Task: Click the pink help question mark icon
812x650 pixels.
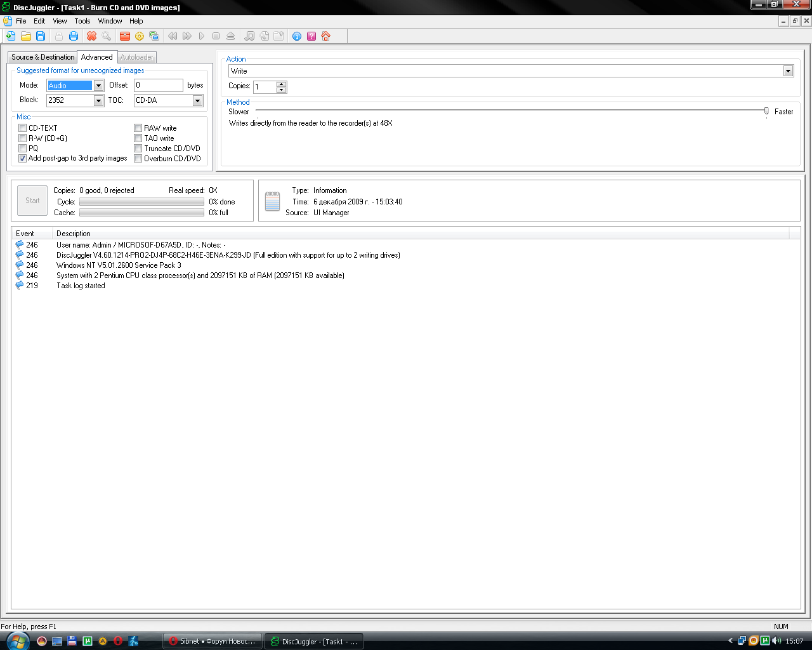Action: (x=311, y=36)
